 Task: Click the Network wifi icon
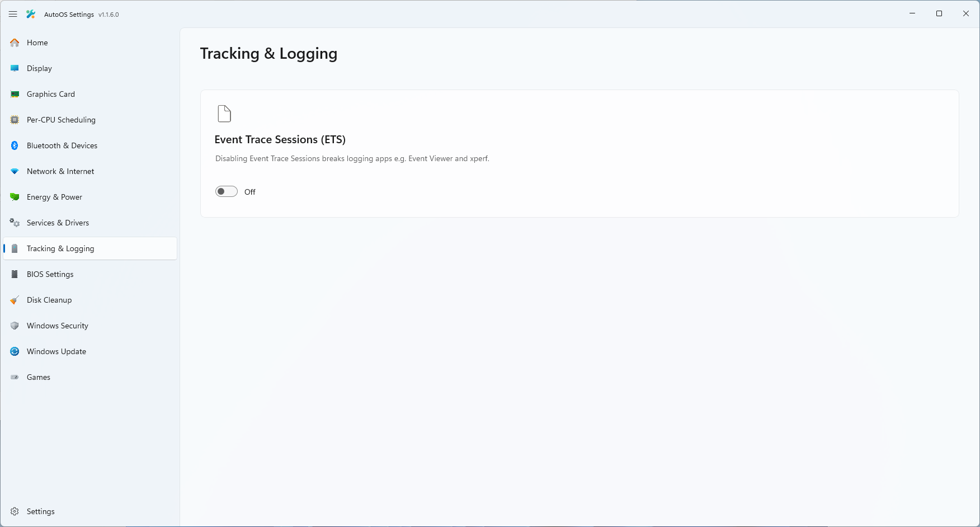tap(15, 171)
